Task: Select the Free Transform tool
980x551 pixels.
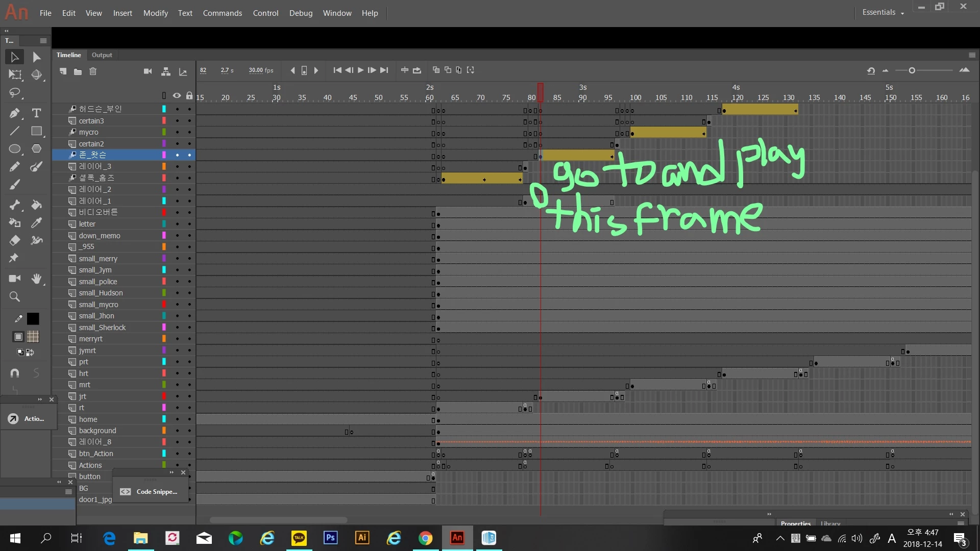Action: click(x=15, y=75)
